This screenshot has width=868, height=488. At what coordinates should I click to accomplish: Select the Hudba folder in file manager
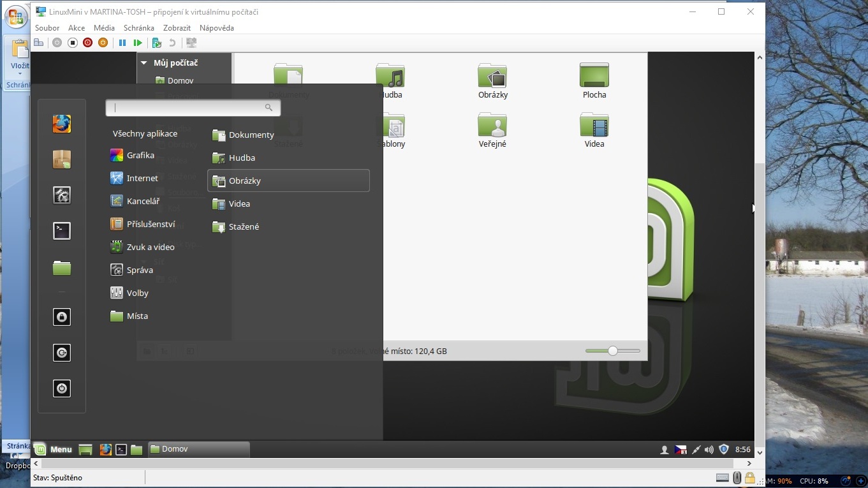coord(390,82)
